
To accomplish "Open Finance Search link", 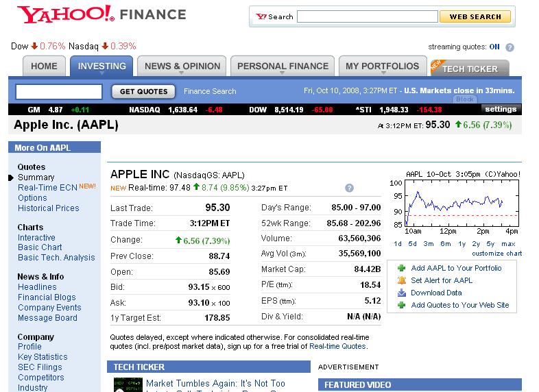I will (210, 91).
